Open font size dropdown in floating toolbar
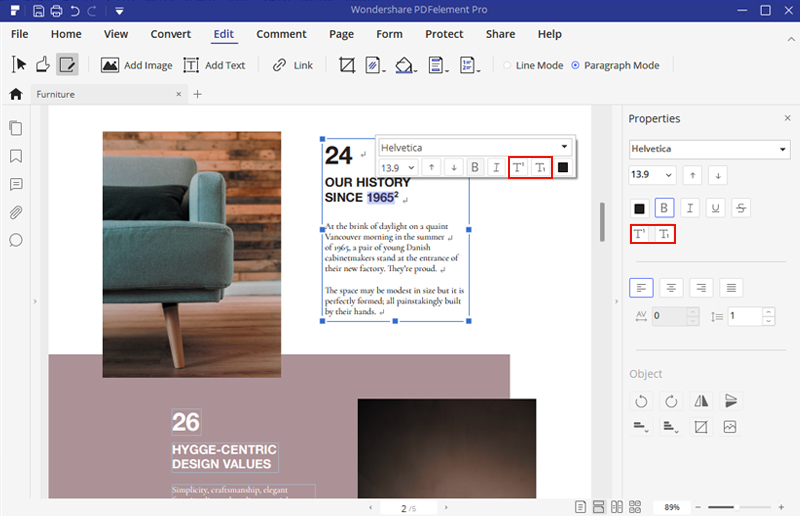Viewport: 800px width, 516px height. [411, 167]
